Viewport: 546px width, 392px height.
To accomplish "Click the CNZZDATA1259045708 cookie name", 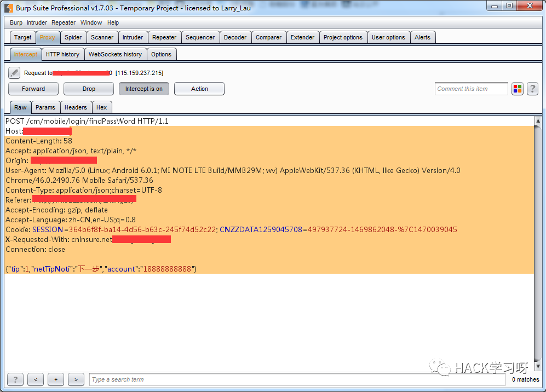I will click(261, 229).
